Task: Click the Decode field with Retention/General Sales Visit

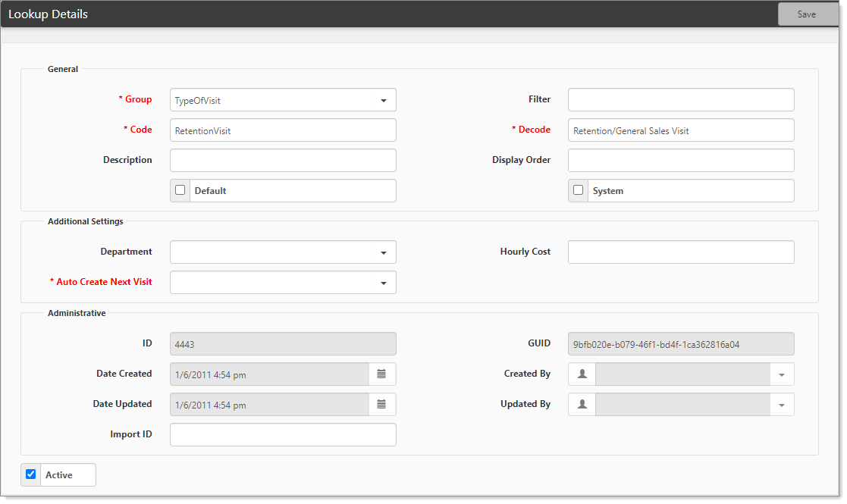Action: 680,130
